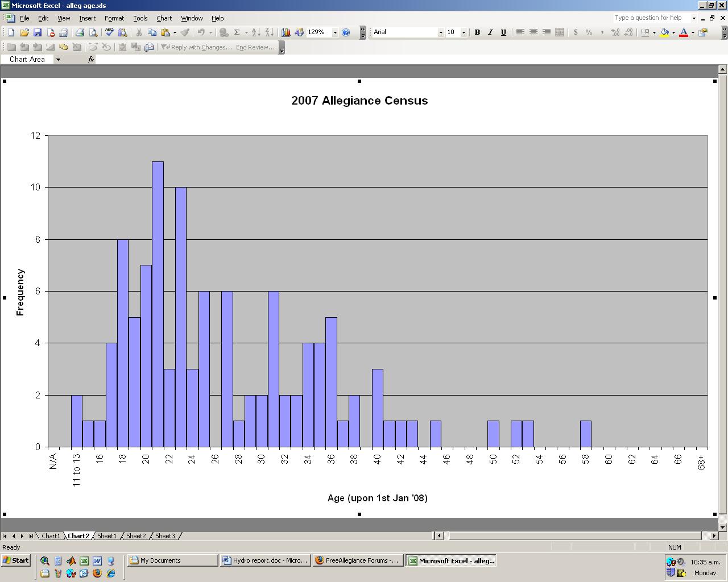Switch to Hydro report.doc in taskbar

(x=266, y=560)
